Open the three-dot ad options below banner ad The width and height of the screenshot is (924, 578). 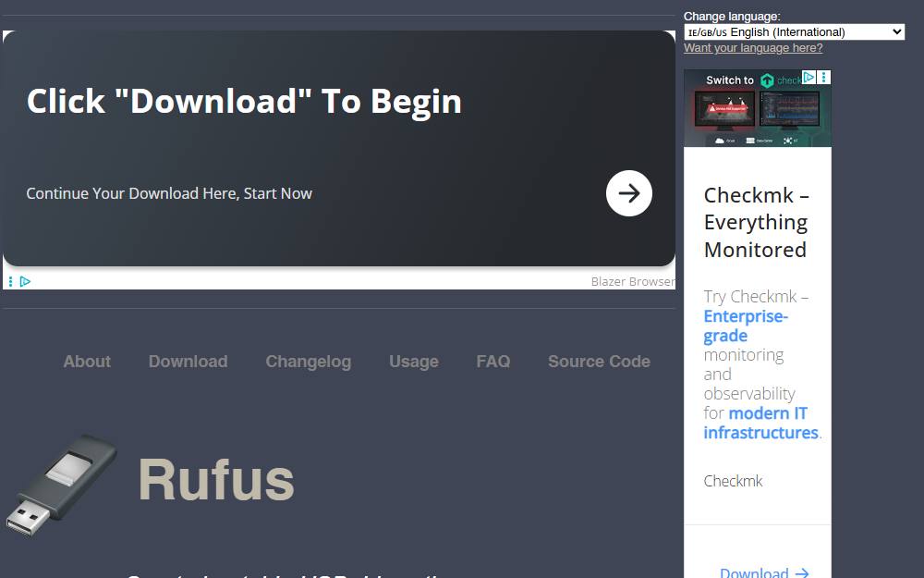pyautogui.click(x=10, y=281)
